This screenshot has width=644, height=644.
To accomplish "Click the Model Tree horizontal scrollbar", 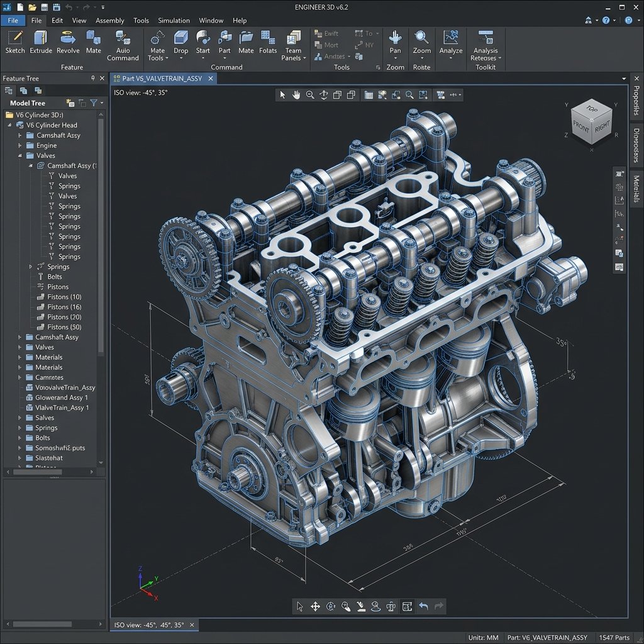I will (37, 472).
